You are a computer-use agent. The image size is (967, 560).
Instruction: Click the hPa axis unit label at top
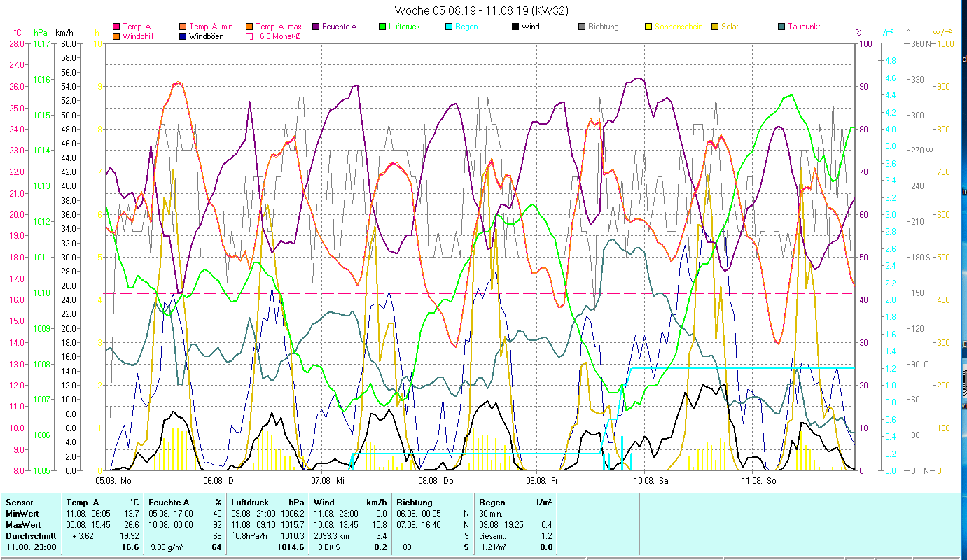click(x=41, y=32)
